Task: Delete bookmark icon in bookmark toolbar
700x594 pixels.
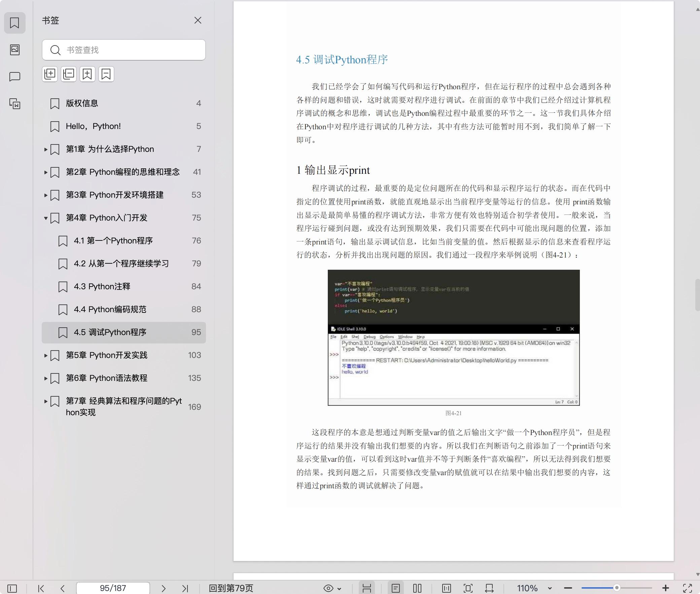Action: pyautogui.click(x=106, y=74)
